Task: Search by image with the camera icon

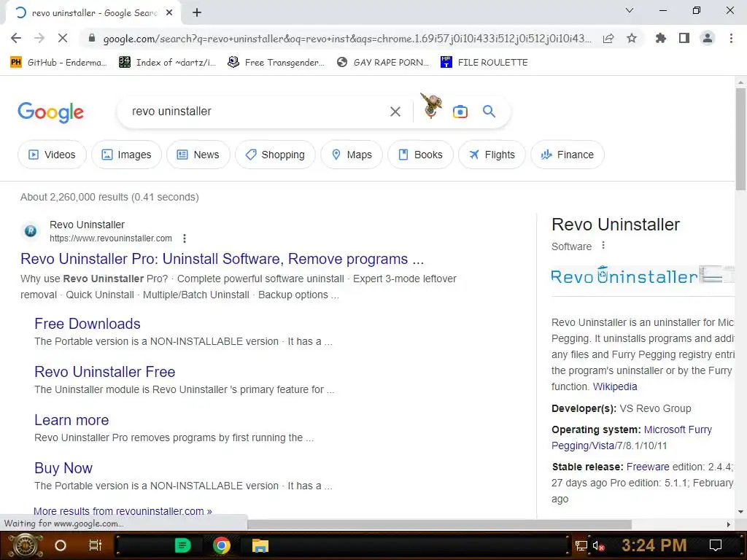Action: coord(460,112)
